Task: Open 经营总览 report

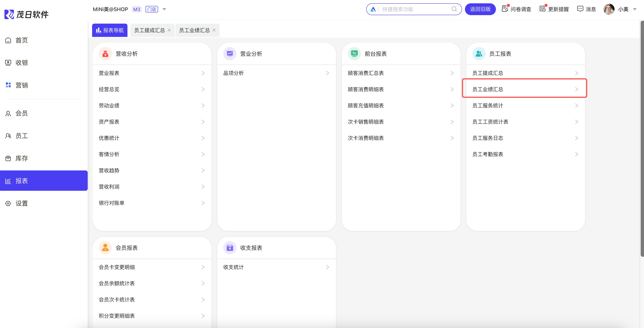Action: (152, 89)
